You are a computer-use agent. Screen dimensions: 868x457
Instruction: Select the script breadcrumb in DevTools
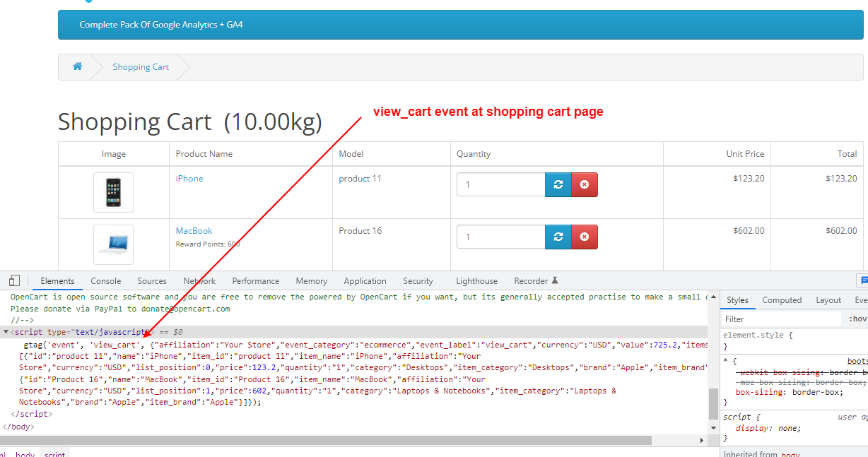click(54, 453)
